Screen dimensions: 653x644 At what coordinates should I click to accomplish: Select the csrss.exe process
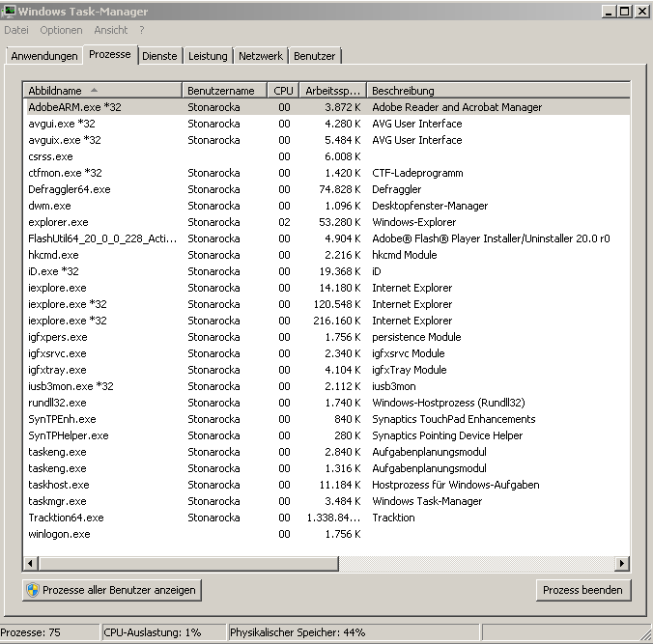pyautogui.click(x=326, y=156)
